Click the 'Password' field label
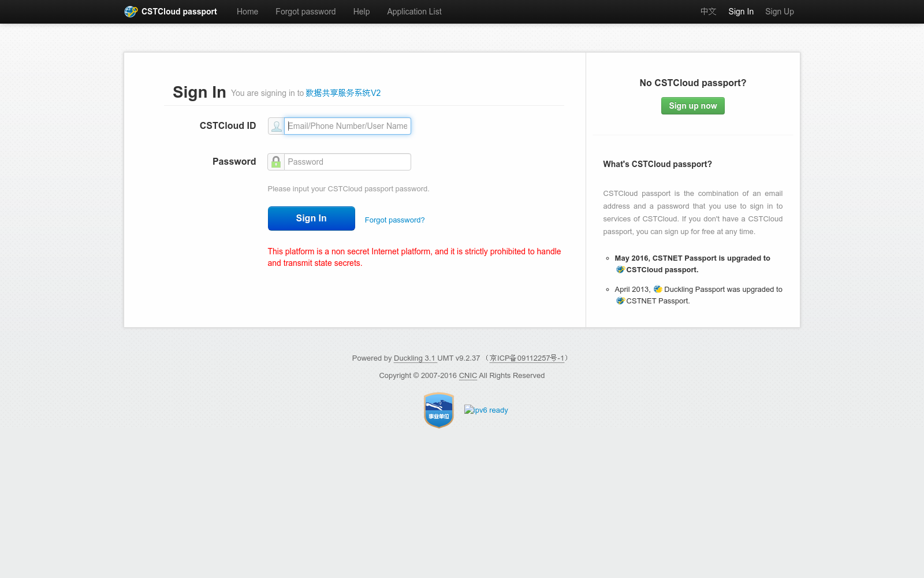 tap(234, 162)
